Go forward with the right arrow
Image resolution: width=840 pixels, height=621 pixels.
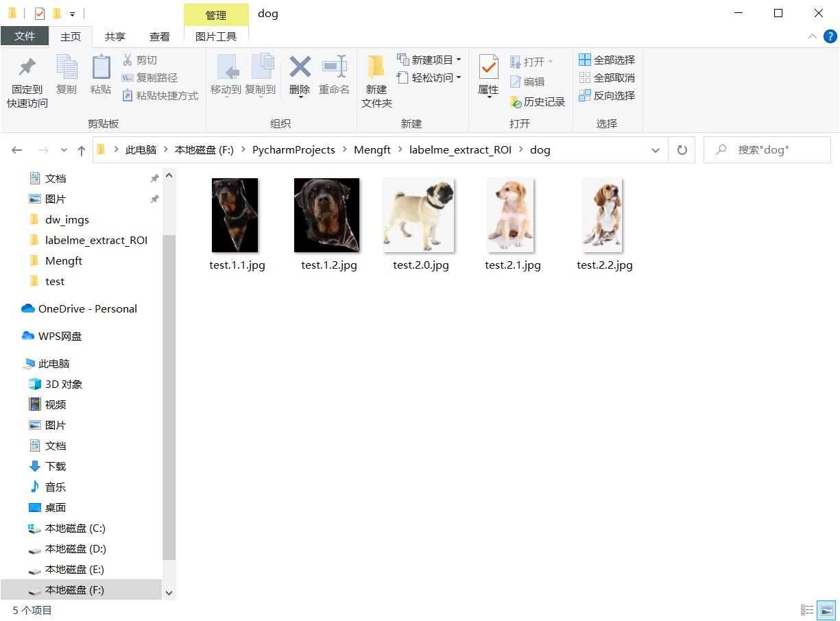pos(43,150)
